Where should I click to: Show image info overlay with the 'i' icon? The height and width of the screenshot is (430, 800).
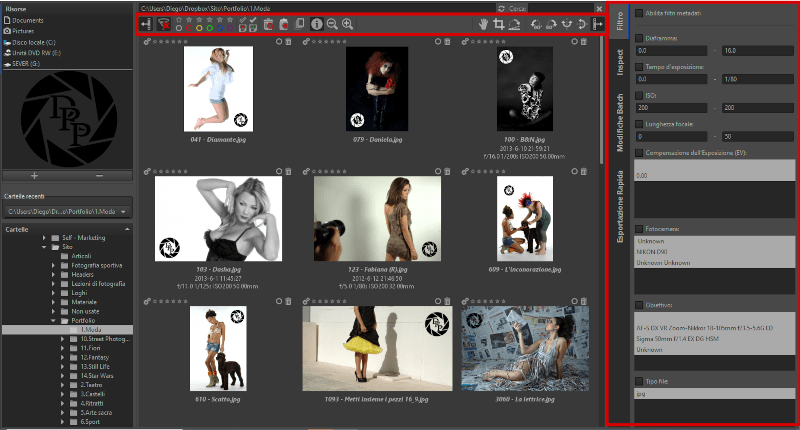tap(317, 24)
